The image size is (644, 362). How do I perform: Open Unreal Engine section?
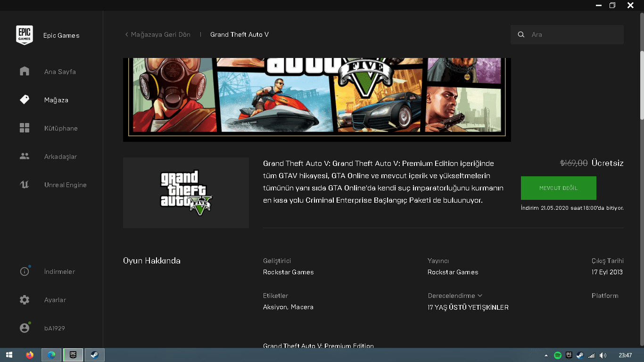66,185
